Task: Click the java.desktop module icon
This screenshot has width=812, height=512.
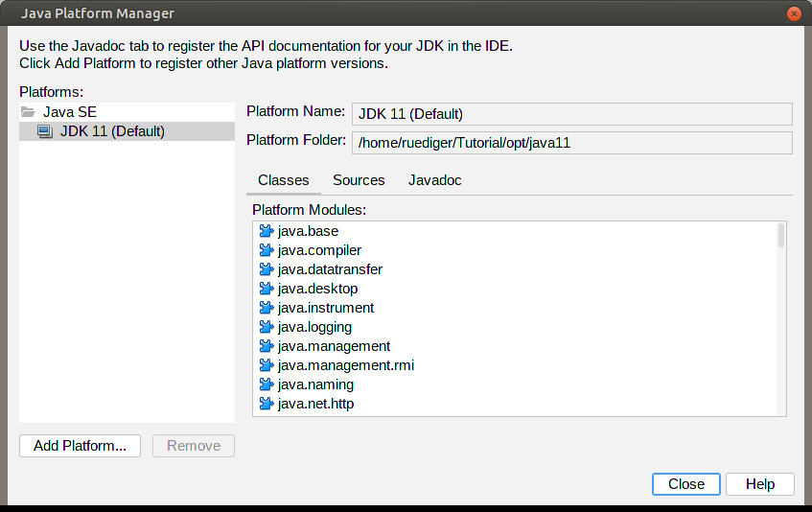Action: pyautogui.click(x=267, y=289)
